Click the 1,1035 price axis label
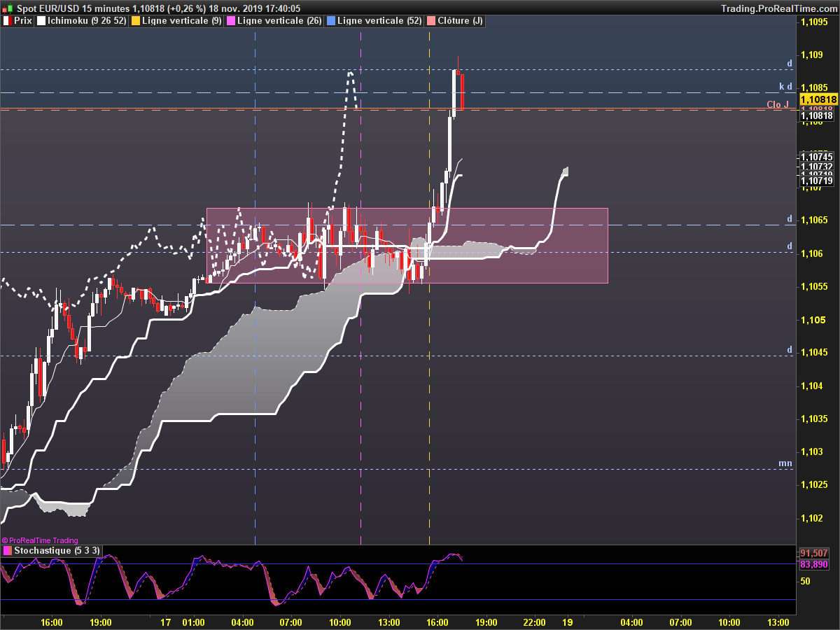 tap(813, 419)
